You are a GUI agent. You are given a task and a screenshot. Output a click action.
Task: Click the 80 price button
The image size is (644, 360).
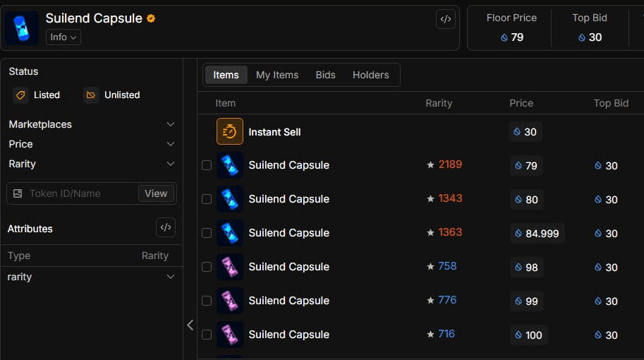[526, 199]
